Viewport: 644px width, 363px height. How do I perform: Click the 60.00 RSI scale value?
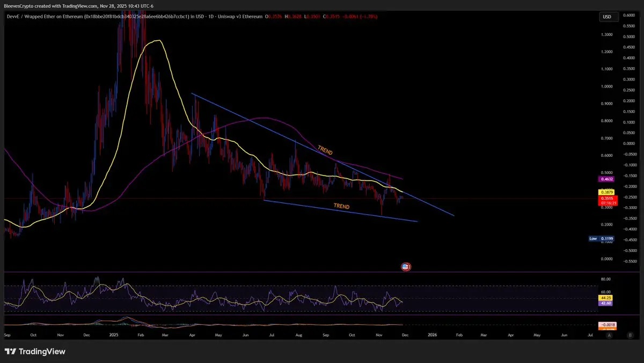[x=606, y=292]
